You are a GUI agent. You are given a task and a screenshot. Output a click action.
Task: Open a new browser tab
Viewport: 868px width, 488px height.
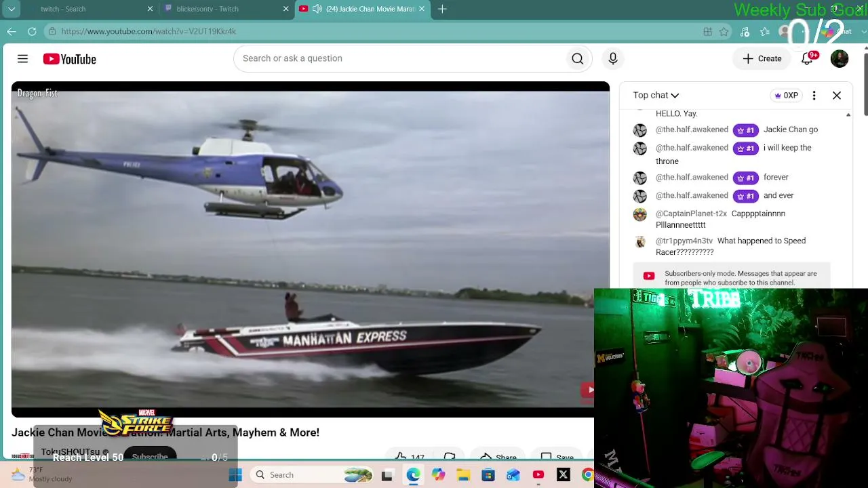442,9
